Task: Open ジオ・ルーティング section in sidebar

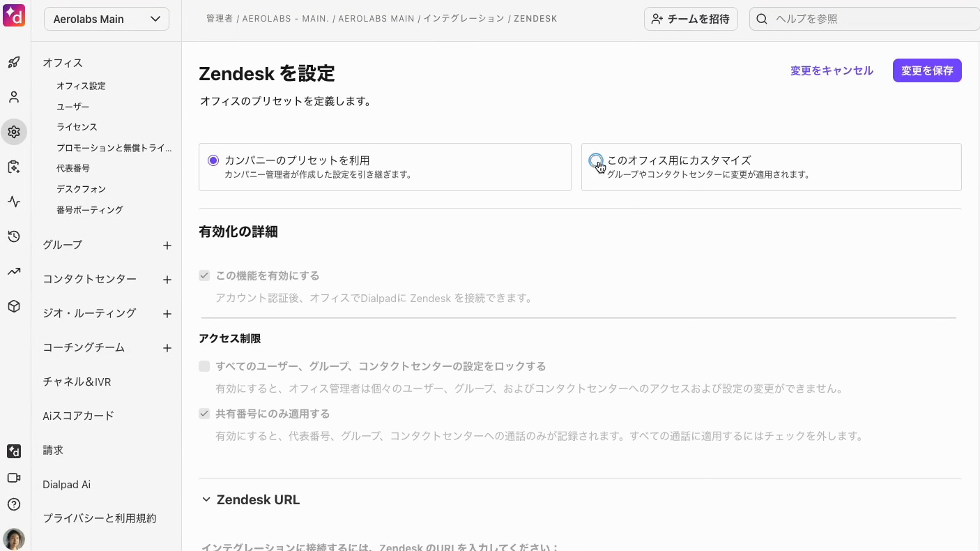Action: 89,313
